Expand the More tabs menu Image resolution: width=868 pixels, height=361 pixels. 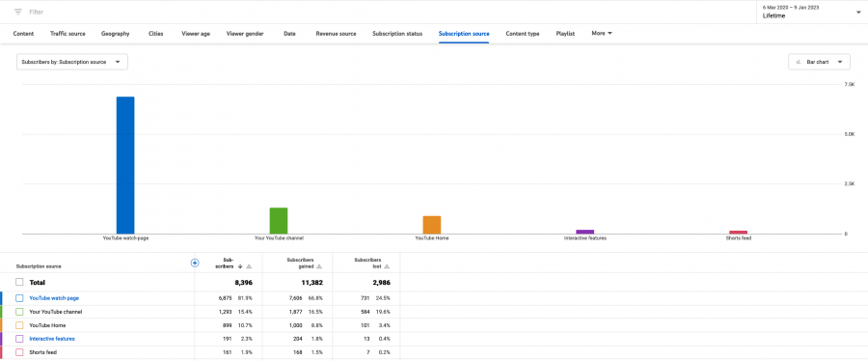click(x=602, y=33)
